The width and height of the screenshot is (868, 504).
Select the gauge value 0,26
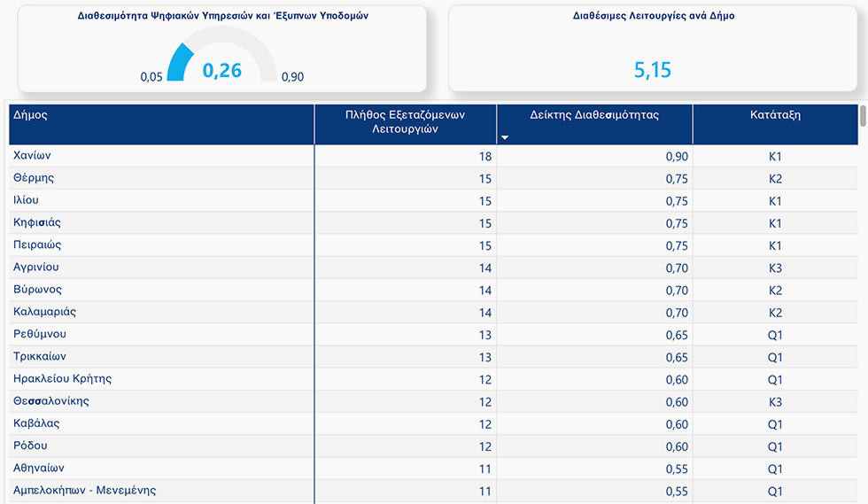[222, 70]
